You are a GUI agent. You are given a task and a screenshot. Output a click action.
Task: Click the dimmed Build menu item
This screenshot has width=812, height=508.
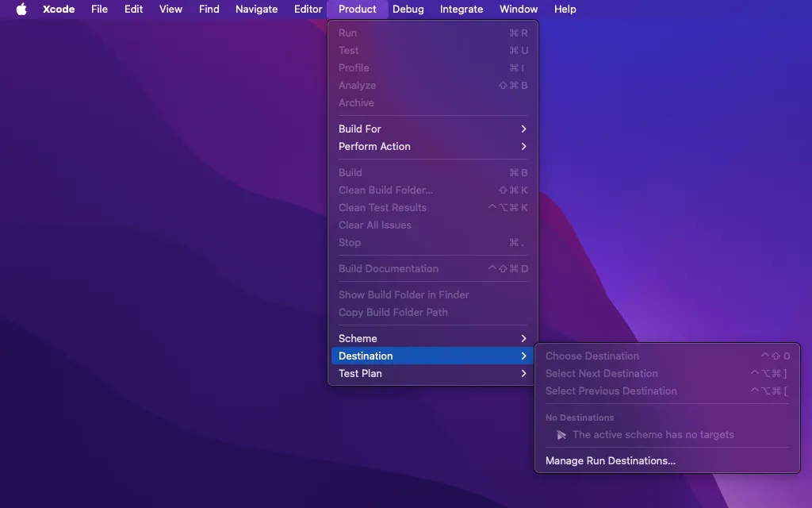[432, 172]
